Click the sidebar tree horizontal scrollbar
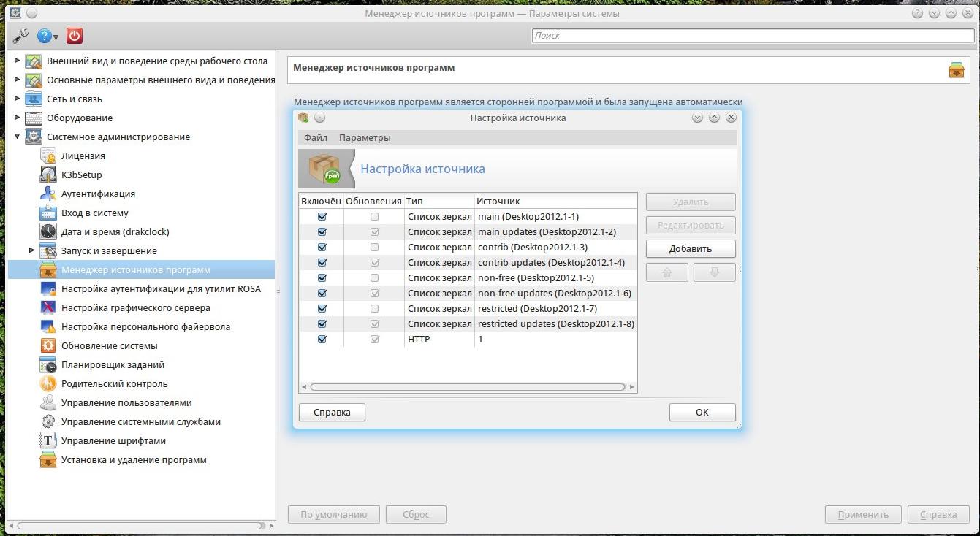Viewport: 980px width, 536px height. point(141,526)
